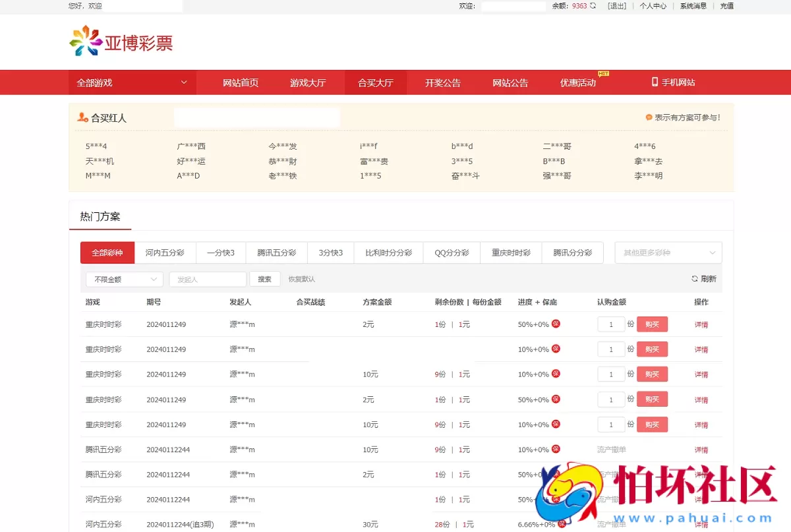Go to 网站首页 in the navigation bar
This screenshot has width=791, height=532.
[x=240, y=82]
